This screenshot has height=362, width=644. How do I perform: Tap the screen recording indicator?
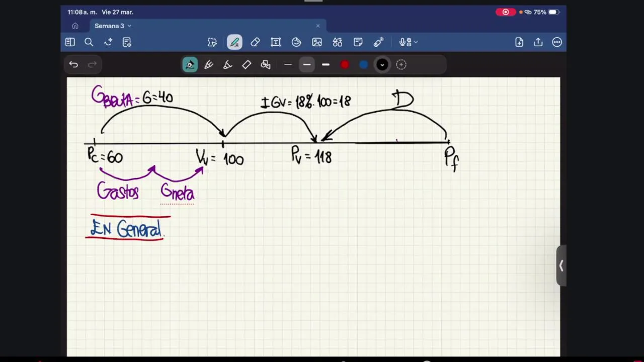click(x=506, y=12)
